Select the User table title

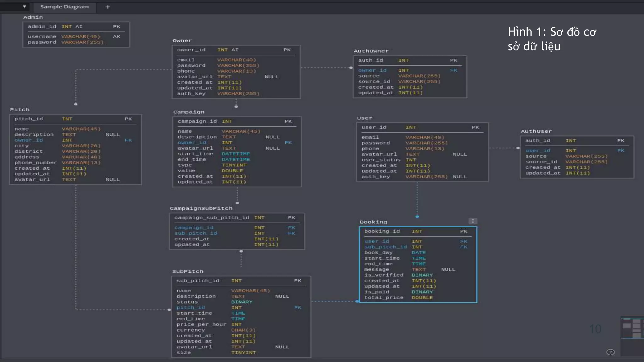364,118
